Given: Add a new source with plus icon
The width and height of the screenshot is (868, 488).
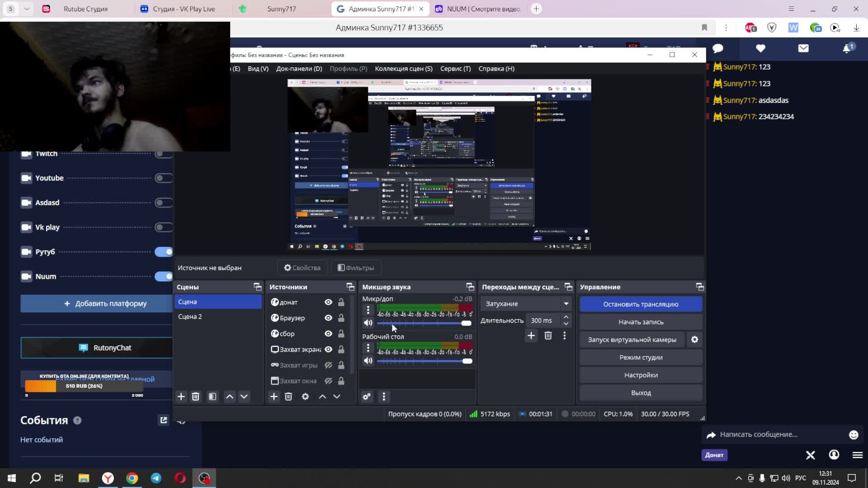Looking at the screenshot, I should pos(274,397).
